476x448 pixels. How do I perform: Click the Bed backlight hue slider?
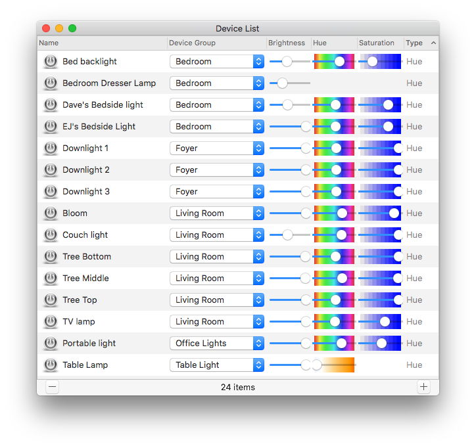334,62
